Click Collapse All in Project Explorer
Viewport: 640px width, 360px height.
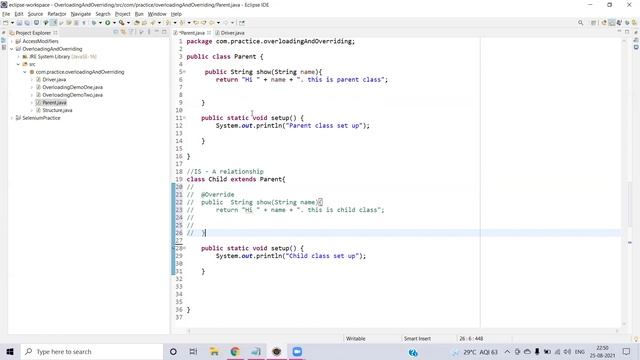tap(116, 32)
